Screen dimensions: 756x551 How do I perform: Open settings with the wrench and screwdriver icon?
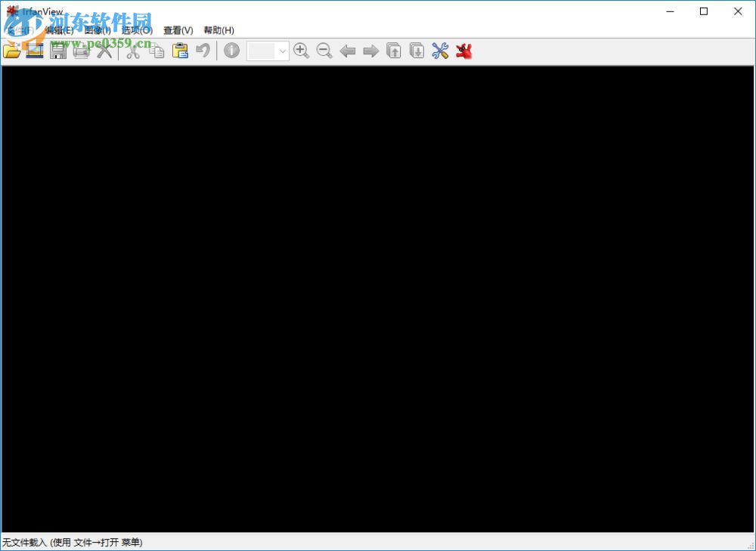click(x=440, y=51)
